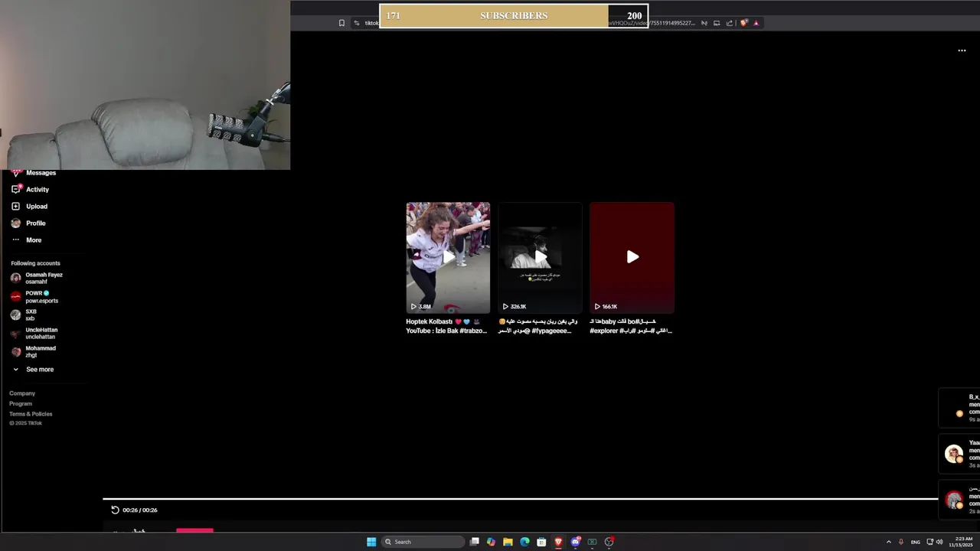980x551 pixels.
Task: Open Microsoft Edge on taskbar
Action: [x=524, y=542]
